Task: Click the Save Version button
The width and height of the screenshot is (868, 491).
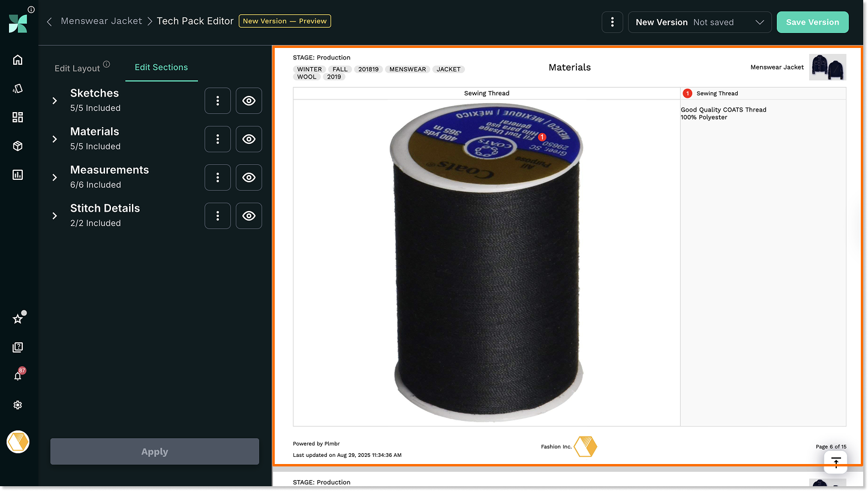Action: [x=812, y=22]
